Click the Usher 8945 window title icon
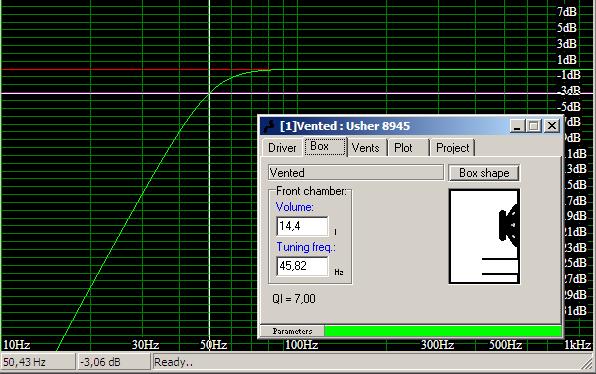This screenshot has height=374, width=596. (x=269, y=126)
